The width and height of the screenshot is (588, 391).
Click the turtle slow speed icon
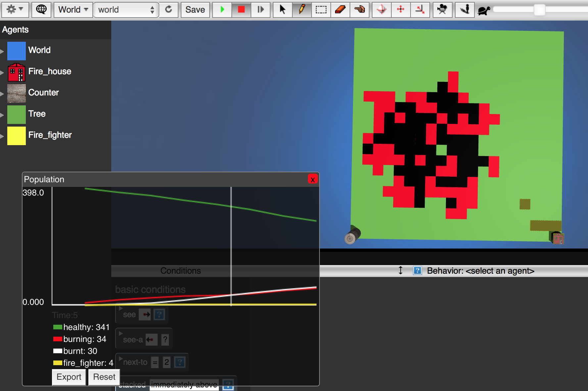(x=484, y=10)
